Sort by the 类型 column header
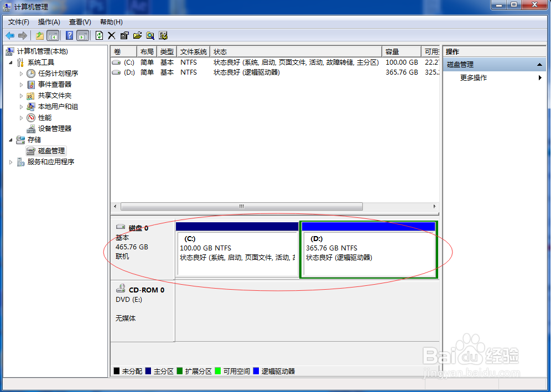551x392 pixels. (x=167, y=51)
